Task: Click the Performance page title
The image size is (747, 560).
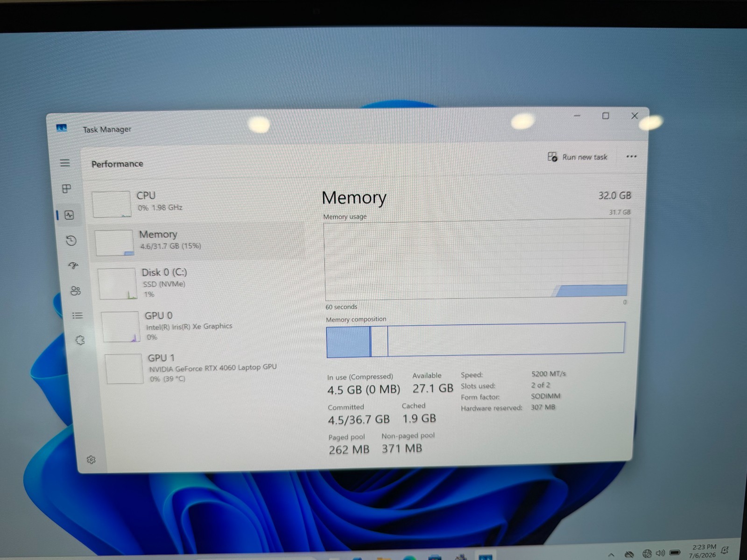Action: point(117,164)
